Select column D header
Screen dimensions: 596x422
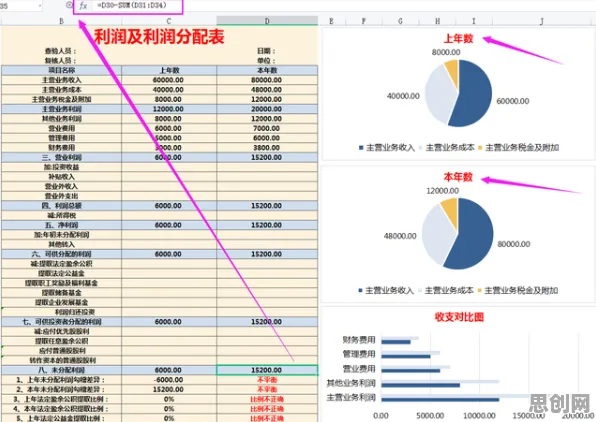pyautogui.click(x=267, y=21)
